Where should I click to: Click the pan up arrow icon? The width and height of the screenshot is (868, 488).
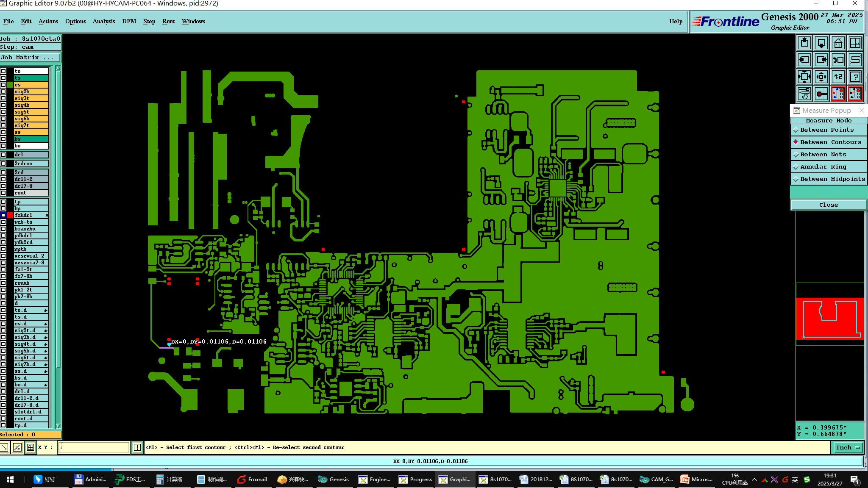point(804,43)
